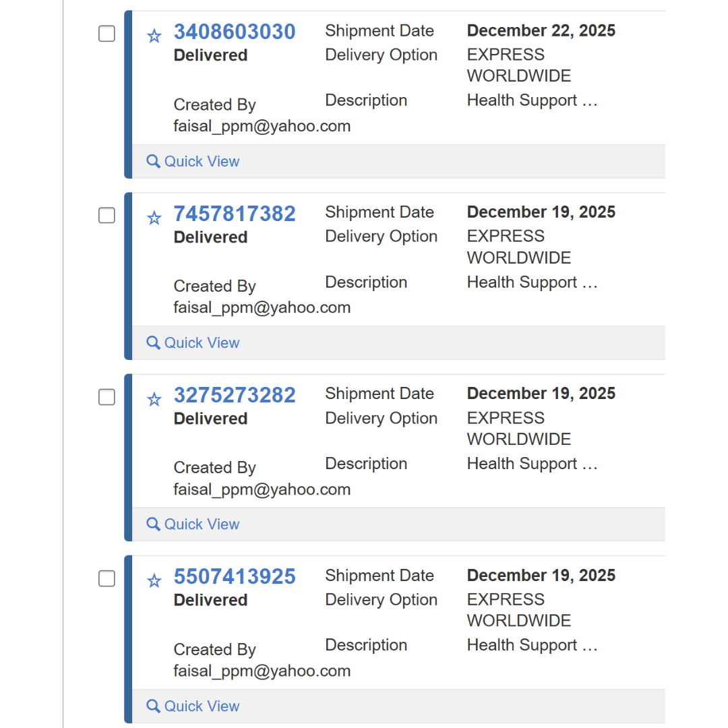Open Quick View text for shipment 3408603030

pyautogui.click(x=202, y=161)
